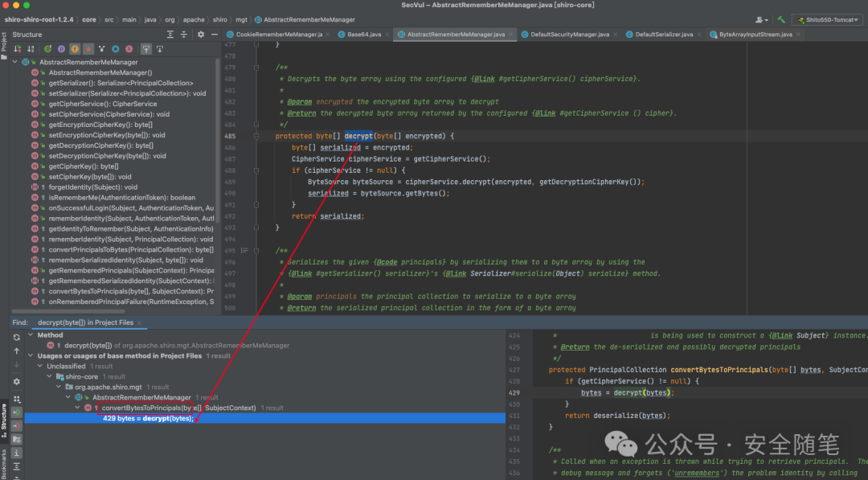
Task: Sort Structure members by visibility
Action: (17, 49)
